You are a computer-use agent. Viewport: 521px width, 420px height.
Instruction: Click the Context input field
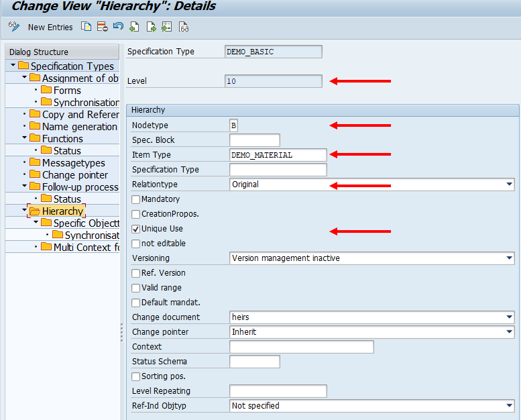301,347
